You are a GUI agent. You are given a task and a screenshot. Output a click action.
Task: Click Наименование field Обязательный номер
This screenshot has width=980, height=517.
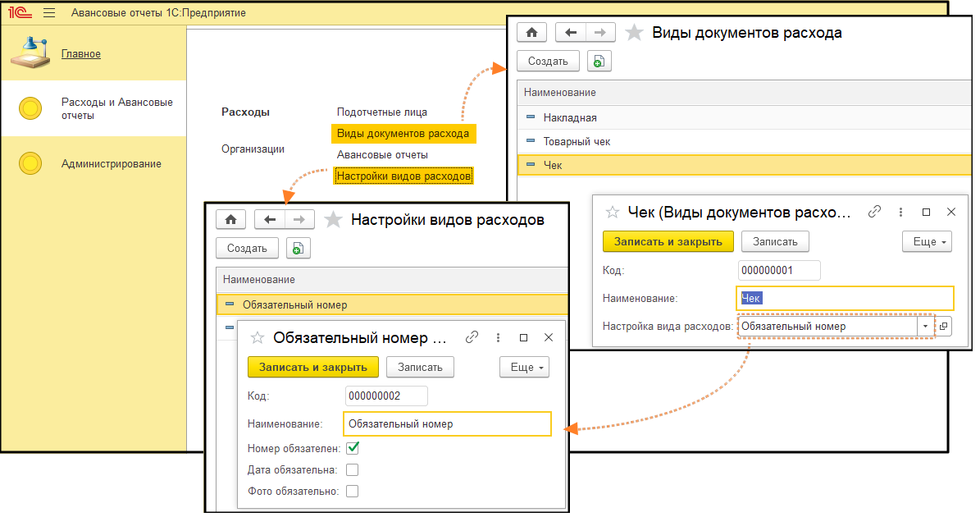(x=448, y=423)
